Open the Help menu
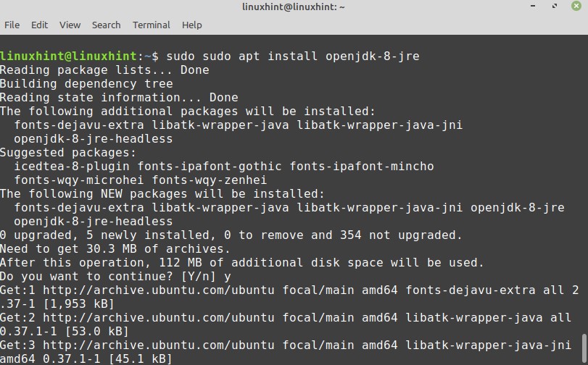Image resolution: width=588 pixels, height=365 pixels. coord(191,25)
